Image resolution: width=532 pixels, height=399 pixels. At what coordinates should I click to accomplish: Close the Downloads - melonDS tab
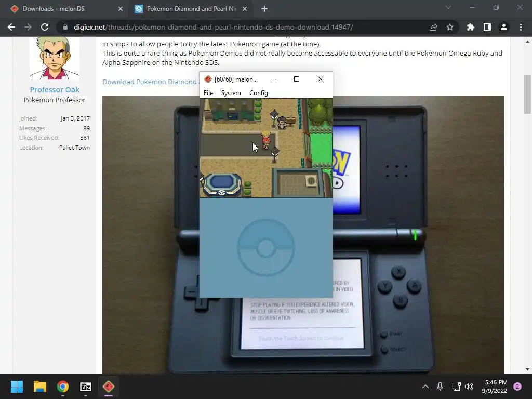(121, 9)
